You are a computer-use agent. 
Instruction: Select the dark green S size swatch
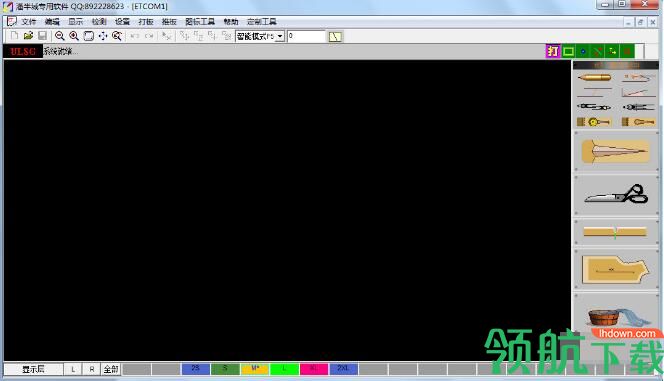coord(225,369)
